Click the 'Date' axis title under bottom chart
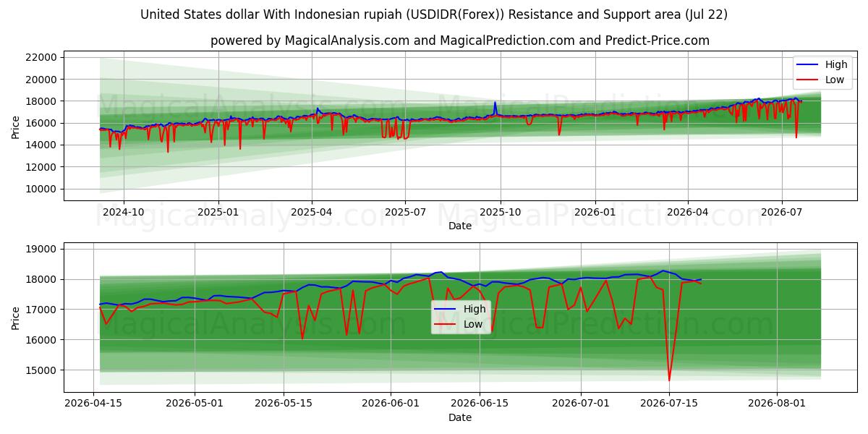The image size is (868, 434). 460,417
